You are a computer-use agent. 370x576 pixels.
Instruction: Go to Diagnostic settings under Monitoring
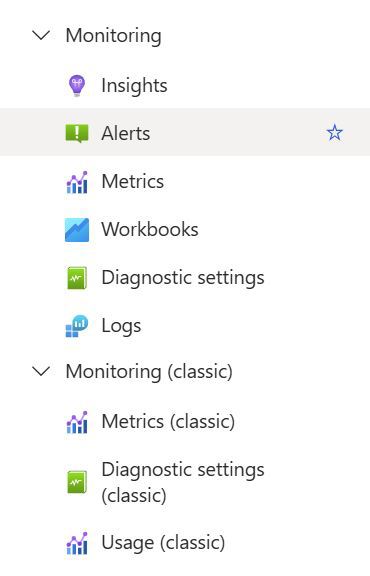click(185, 278)
